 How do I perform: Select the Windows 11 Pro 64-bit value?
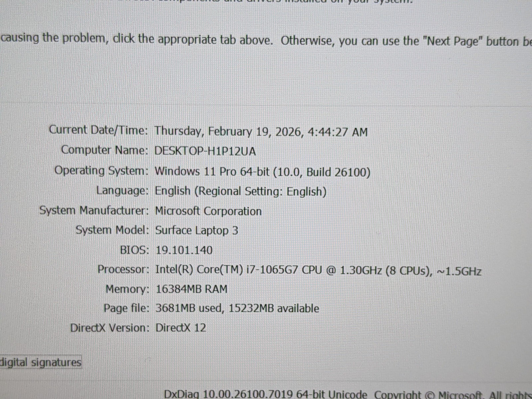262,172
